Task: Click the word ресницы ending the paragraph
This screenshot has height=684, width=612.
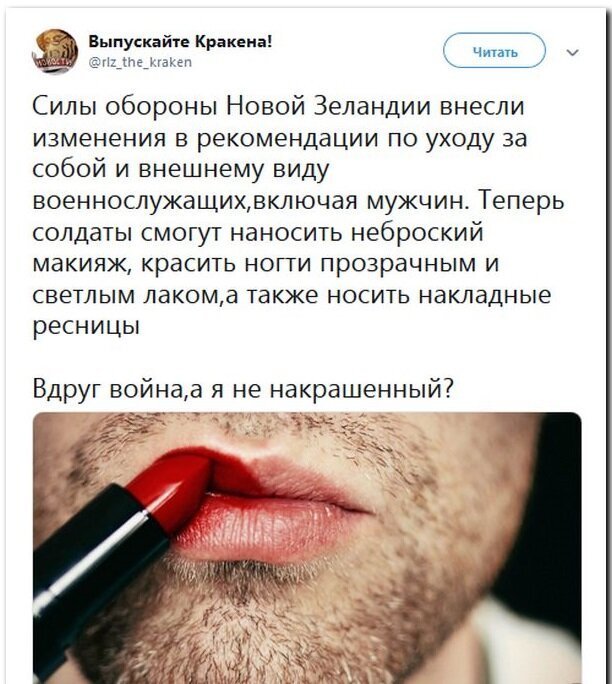Action: [x=86, y=327]
